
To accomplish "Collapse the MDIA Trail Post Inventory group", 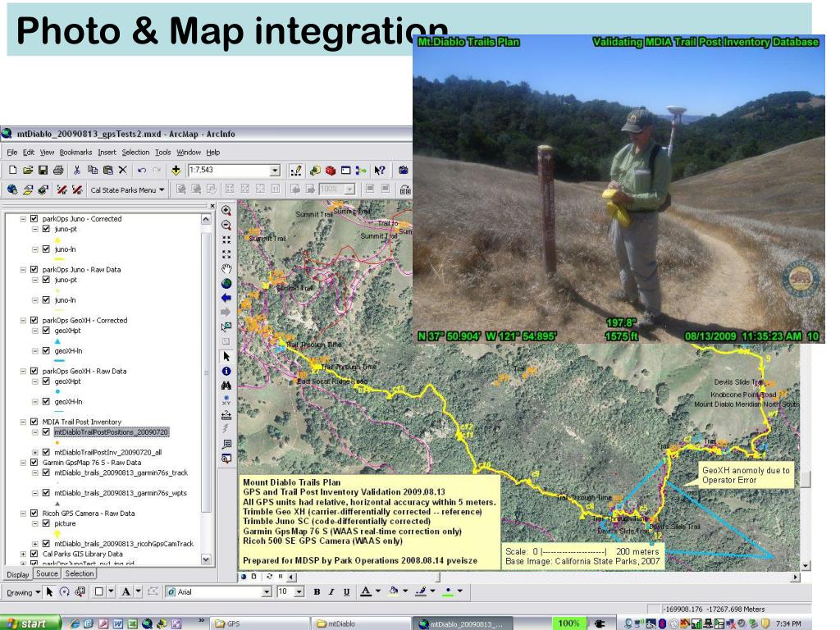I will 23,422.
